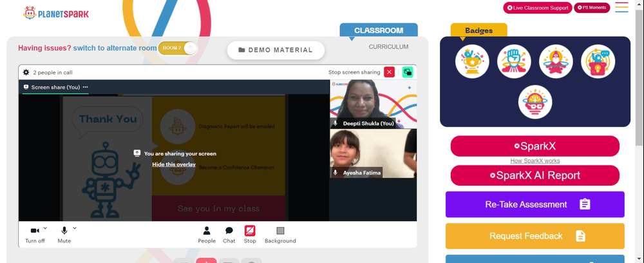The width and height of the screenshot is (644, 263).
Task: Click the podium speaker badge
Action: tap(598, 62)
